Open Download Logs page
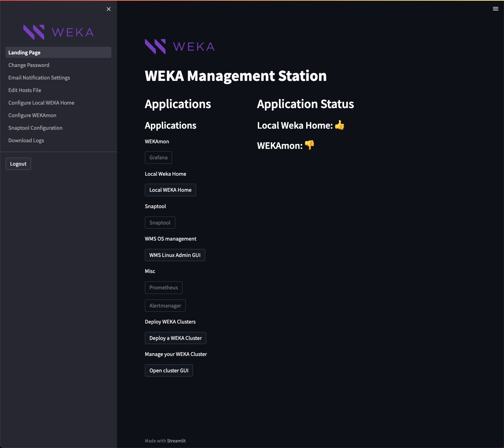The image size is (504, 448). [26, 141]
